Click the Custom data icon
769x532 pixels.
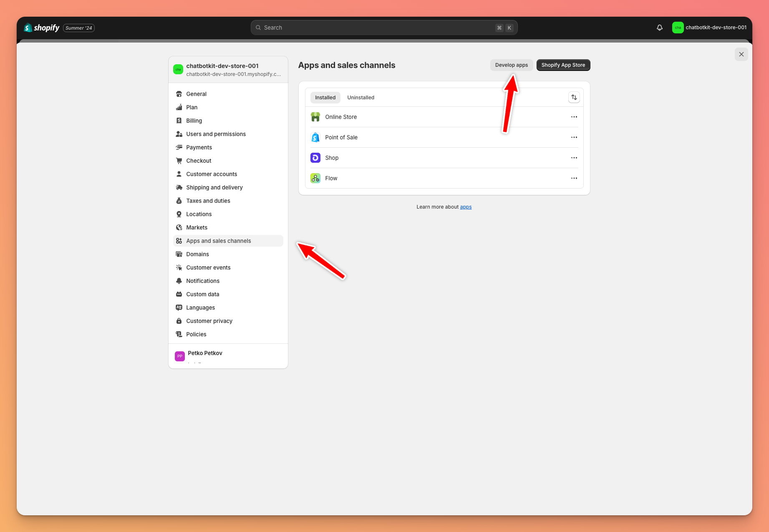179,294
